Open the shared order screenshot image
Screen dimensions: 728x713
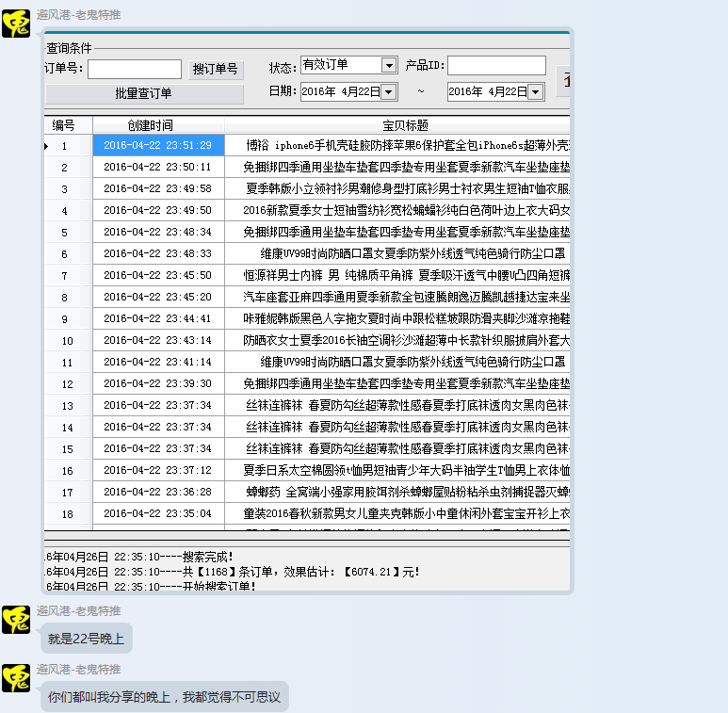point(307,311)
